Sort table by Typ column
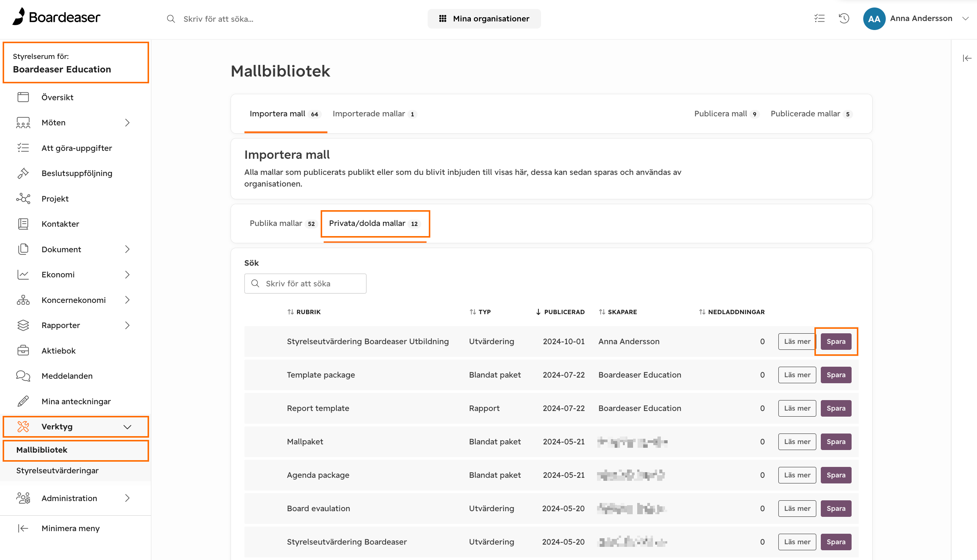Viewport: 977px width, 560px height. point(480,312)
